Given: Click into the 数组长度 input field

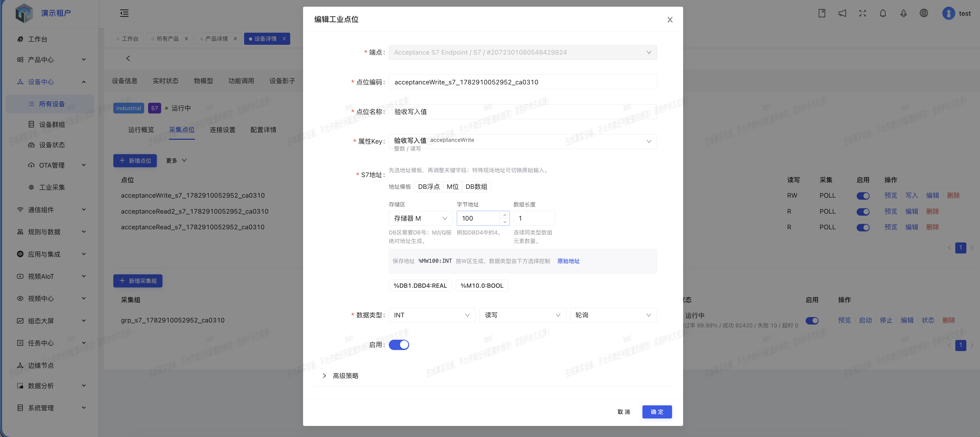Looking at the screenshot, I should 534,218.
